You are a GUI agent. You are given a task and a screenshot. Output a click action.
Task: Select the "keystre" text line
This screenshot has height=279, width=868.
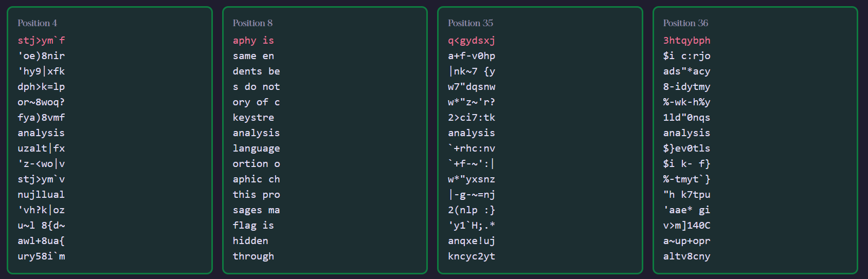253,118
